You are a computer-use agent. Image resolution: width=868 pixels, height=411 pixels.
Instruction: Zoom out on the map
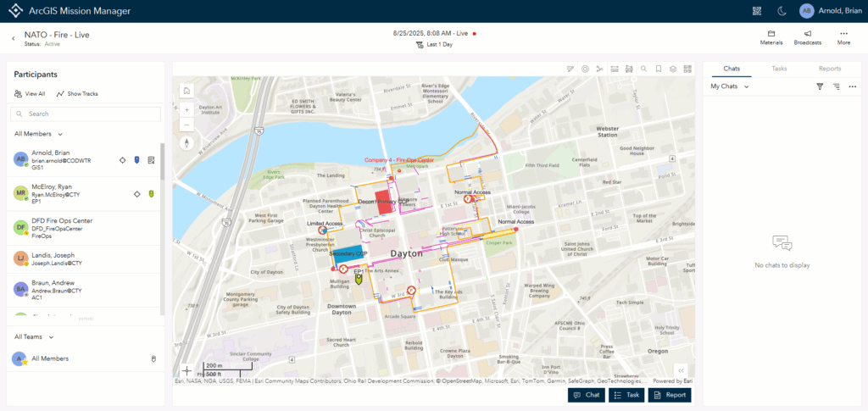187,124
